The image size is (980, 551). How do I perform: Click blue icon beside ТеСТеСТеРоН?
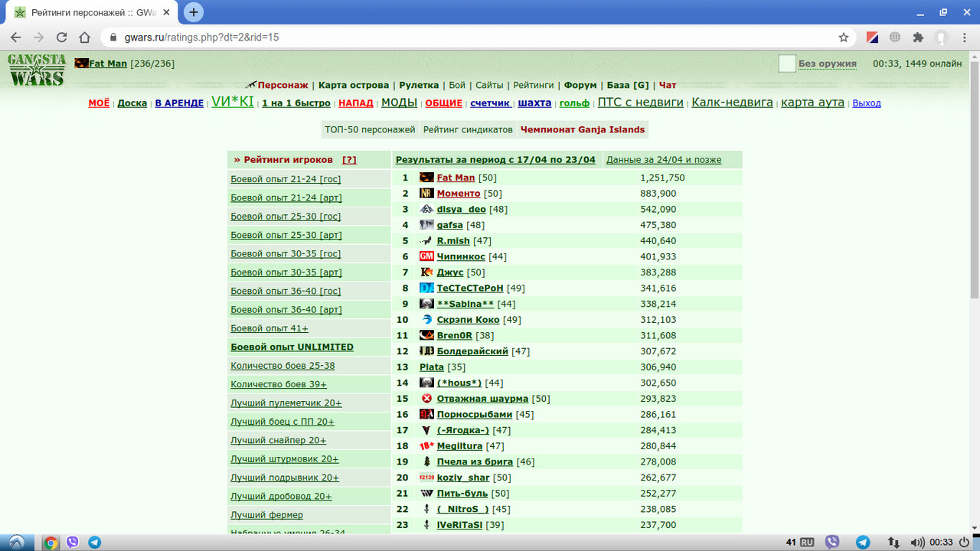point(426,288)
